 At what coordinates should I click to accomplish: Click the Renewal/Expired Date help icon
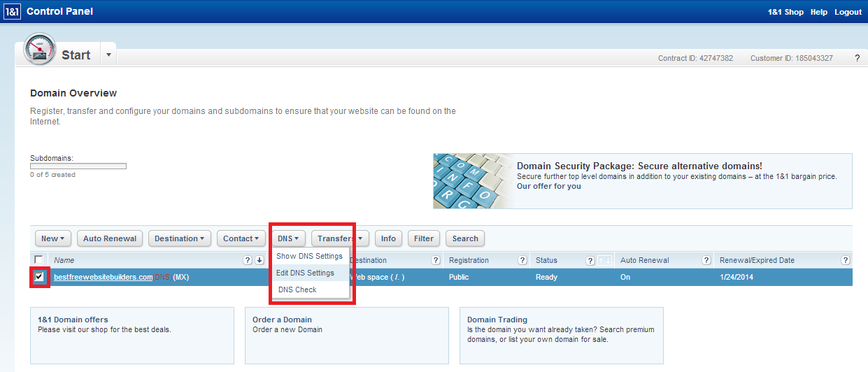pyautogui.click(x=846, y=260)
